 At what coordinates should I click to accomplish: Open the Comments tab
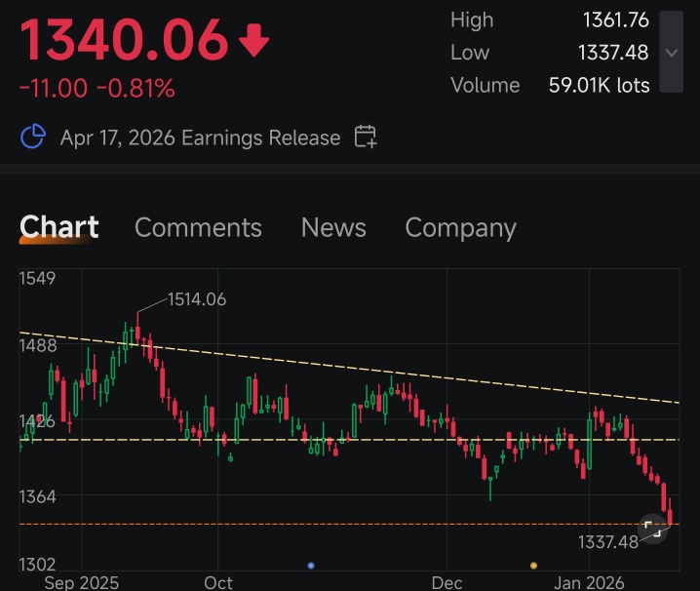198,227
